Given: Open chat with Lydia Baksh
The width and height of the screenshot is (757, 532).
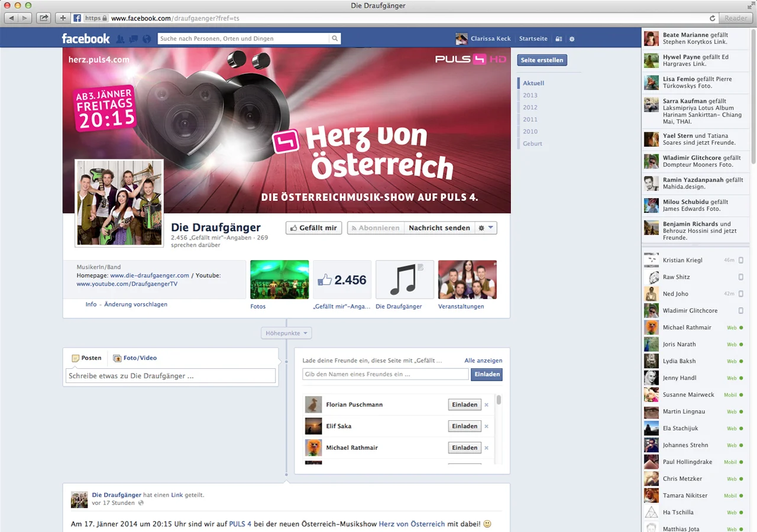Looking at the screenshot, I should pyautogui.click(x=694, y=361).
